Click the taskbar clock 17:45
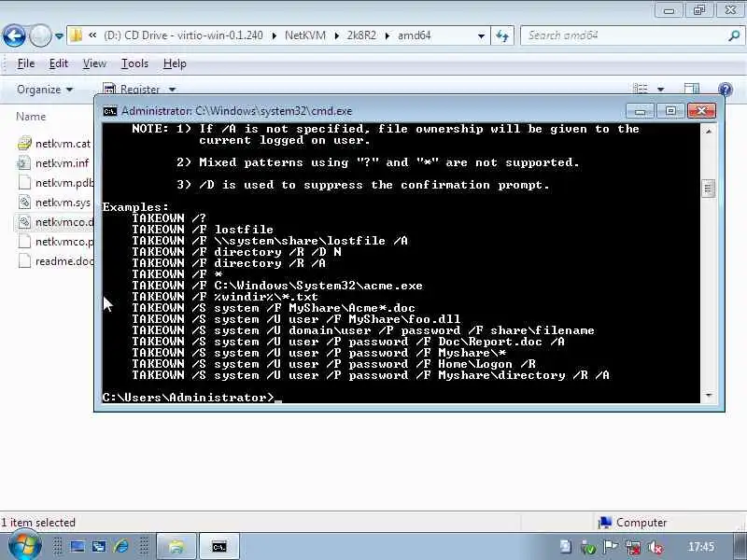The width and height of the screenshot is (747, 560). 701,547
